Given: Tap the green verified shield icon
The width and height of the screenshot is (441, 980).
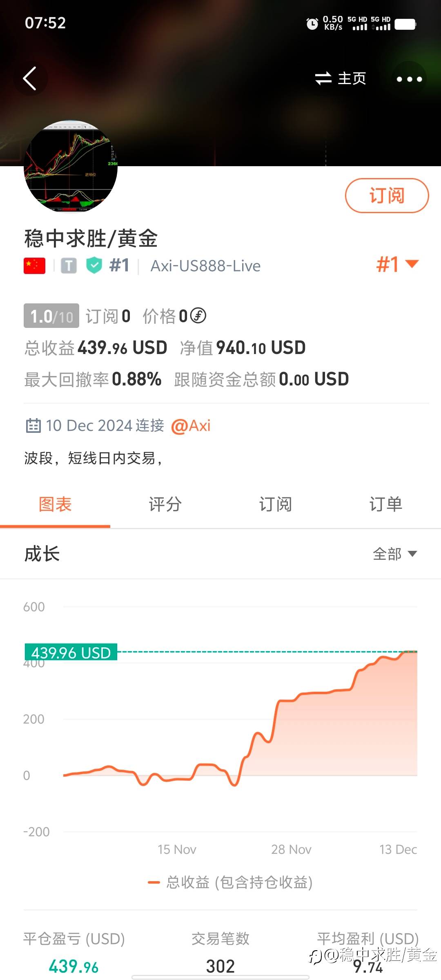Looking at the screenshot, I should click(94, 266).
